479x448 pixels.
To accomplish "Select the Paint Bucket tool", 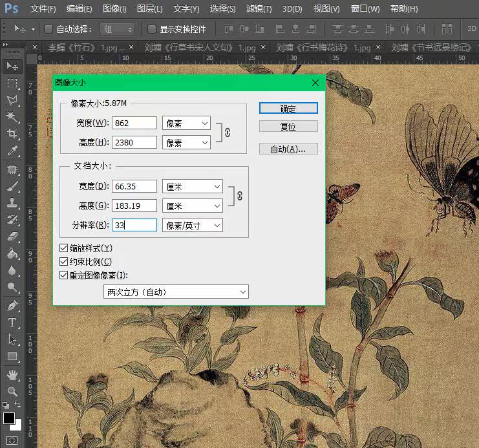I will click(x=12, y=253).
